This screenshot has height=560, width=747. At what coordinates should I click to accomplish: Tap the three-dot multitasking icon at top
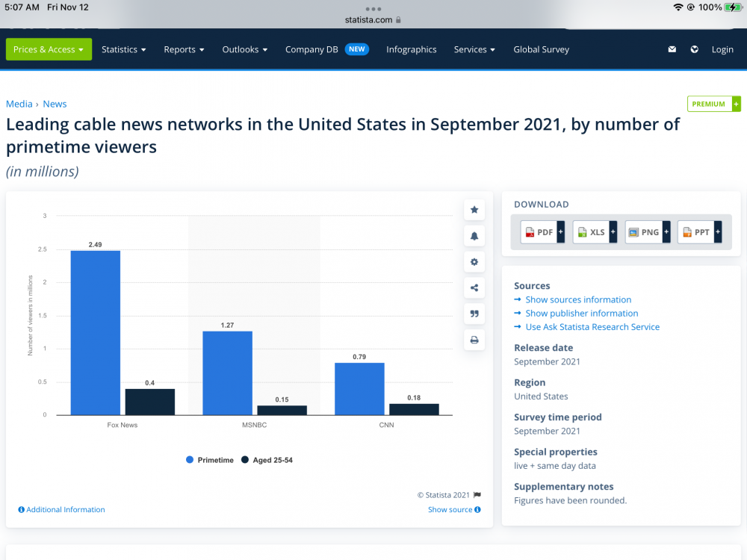[373, 9]
